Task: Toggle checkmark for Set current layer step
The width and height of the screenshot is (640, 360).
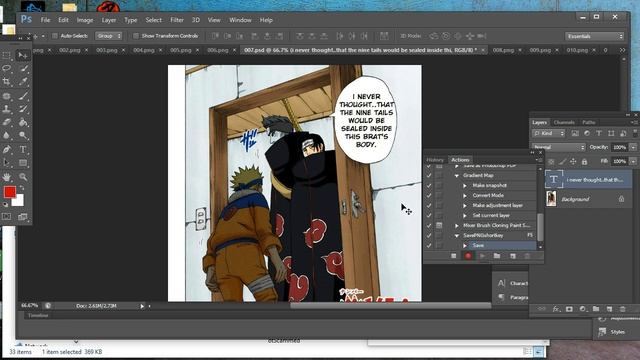Action: (429, 216)
